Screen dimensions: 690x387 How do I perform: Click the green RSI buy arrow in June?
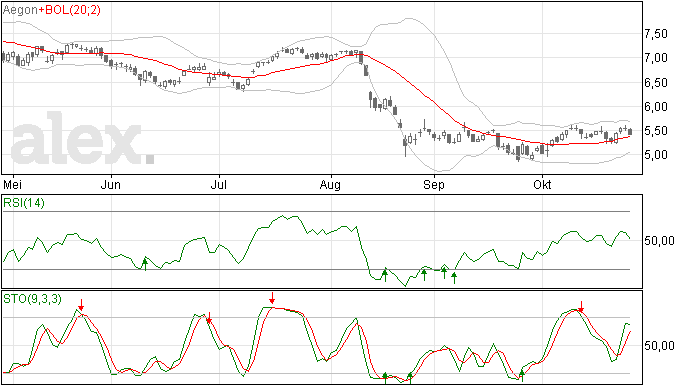pyautogui.click(x=145, y=264)
